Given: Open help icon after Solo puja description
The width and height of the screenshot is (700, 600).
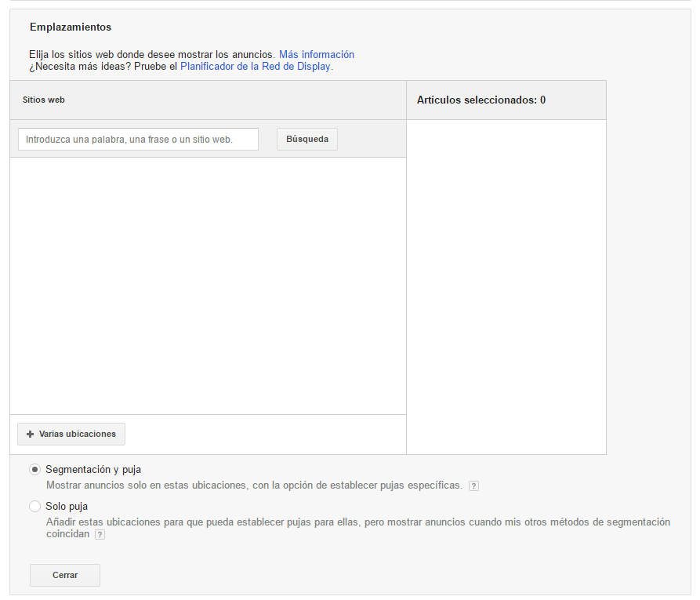Looking at the screenshot, I should 100,535.
